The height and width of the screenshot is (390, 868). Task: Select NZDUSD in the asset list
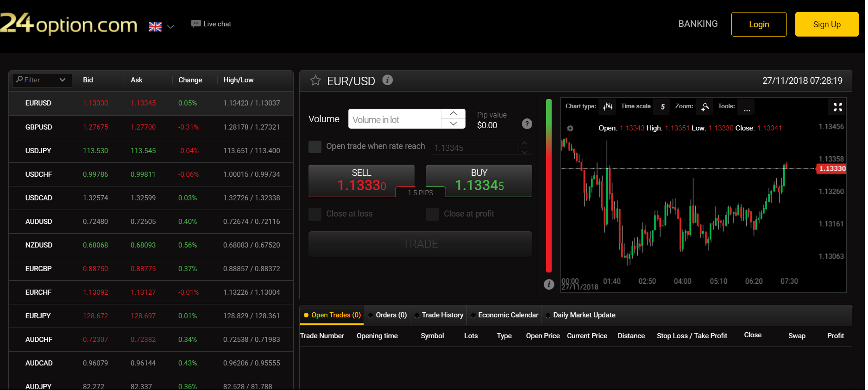(151, 245)
